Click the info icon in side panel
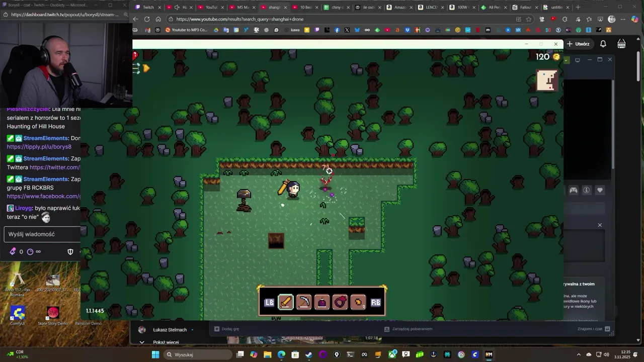 [586, 190]
